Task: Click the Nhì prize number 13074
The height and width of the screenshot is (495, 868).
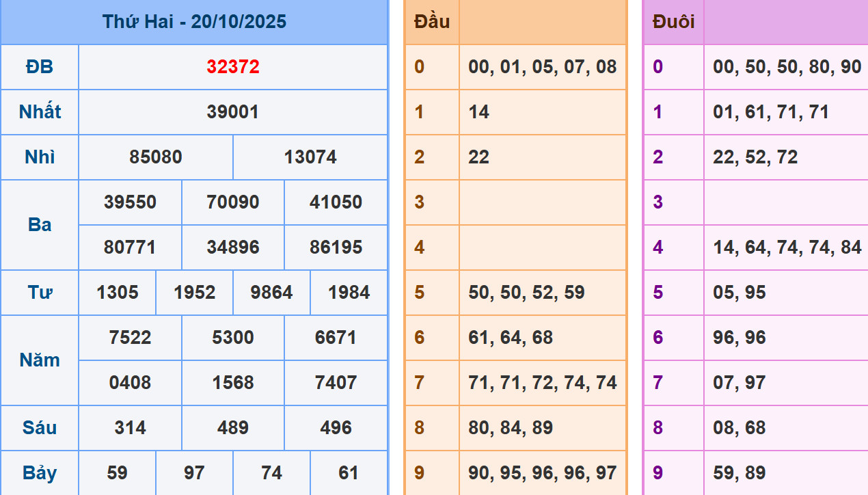Action: pyautogui.click(x=310, y=157)
